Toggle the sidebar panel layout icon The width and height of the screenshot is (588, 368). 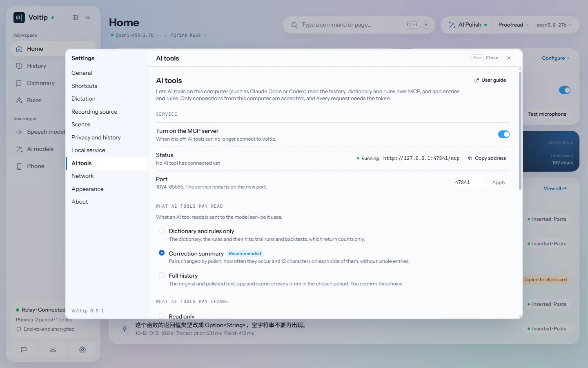[75, 18]
